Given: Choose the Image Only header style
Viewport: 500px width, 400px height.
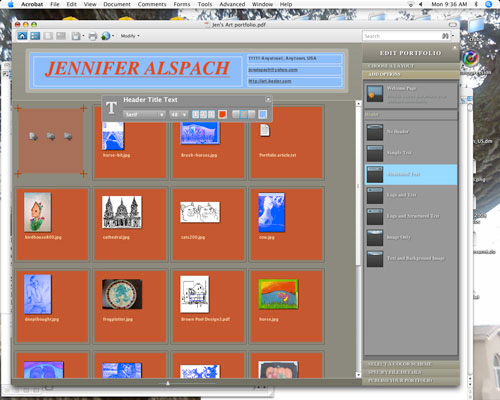Looking at the screenshot, I should [411, 237].
